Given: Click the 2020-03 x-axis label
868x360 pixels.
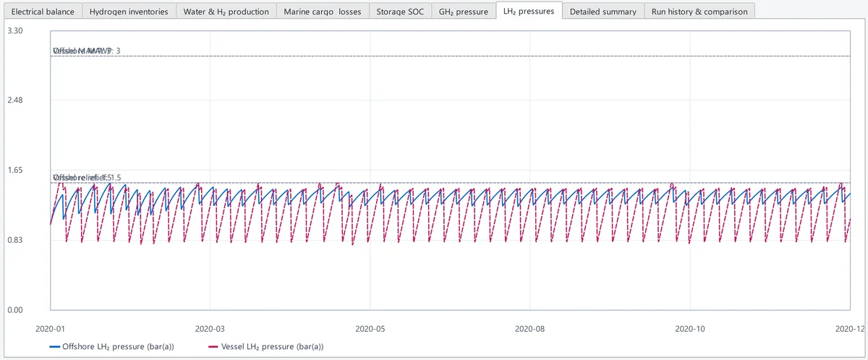Looking at the screenshot, I should (210, 328).
